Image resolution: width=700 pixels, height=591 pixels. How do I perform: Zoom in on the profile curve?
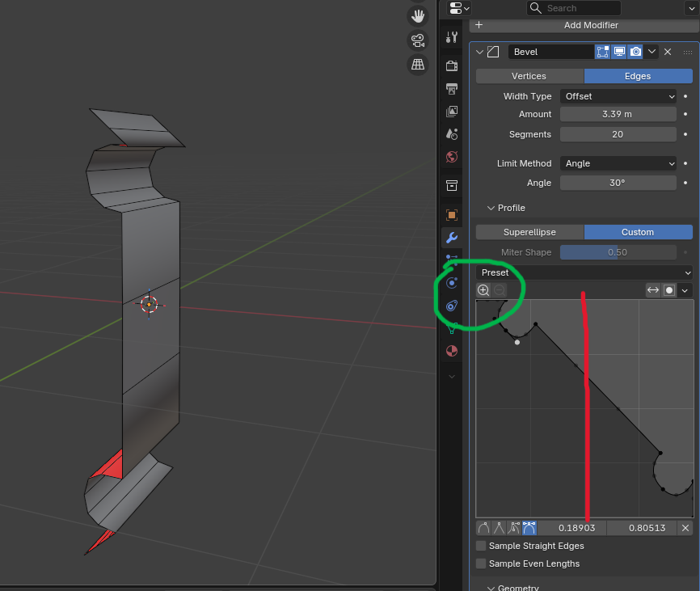point(483,290)
